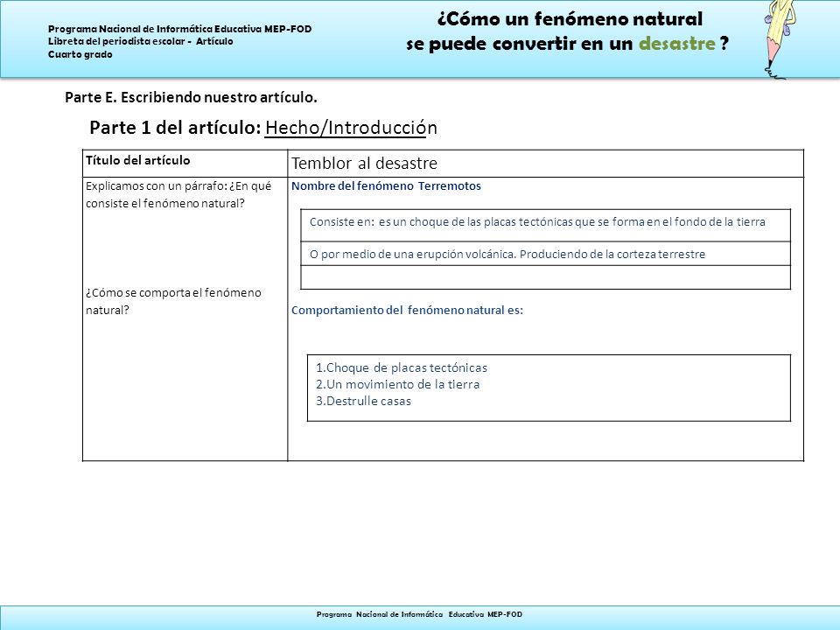Click list item '1.Choque de placas tectónicas'
840x630 pixels.
[x=402, y=367]
